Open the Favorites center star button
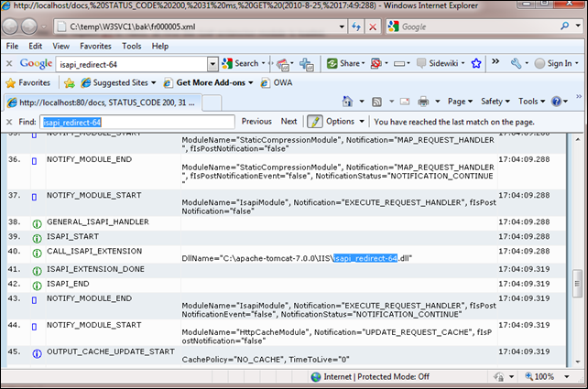 tap(28, 82)
